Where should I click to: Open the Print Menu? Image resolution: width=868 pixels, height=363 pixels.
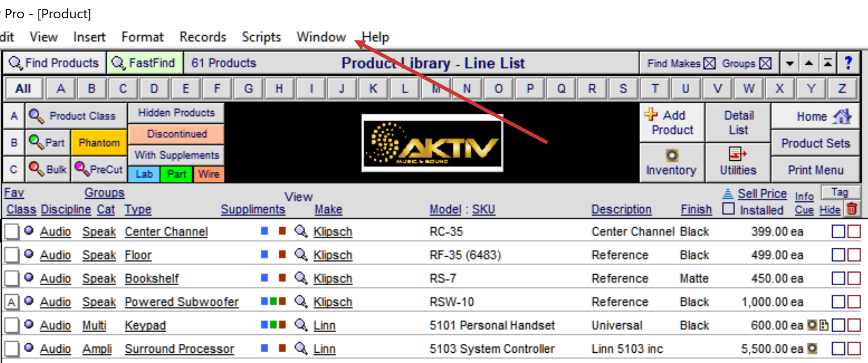pos(815,170)
